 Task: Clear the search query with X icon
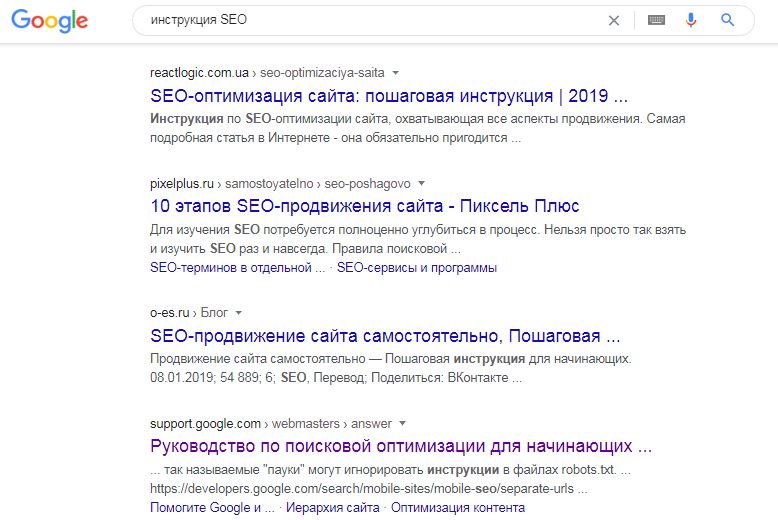pyautogui.click(x=614, y=20)
